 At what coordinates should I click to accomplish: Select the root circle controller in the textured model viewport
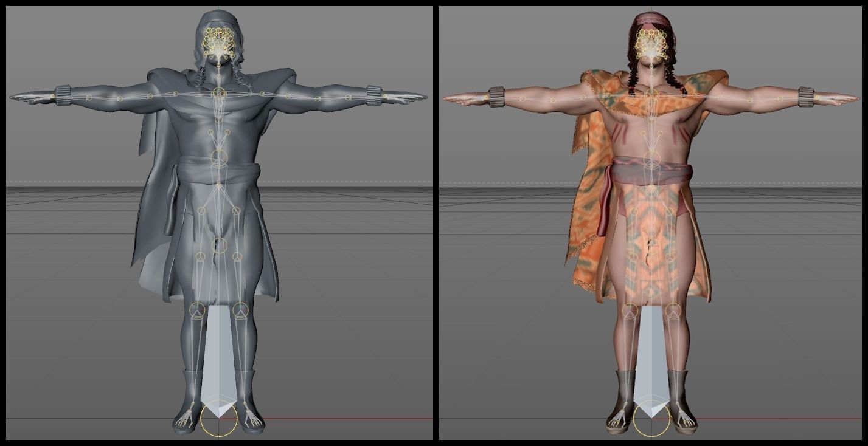[x=651, y=419]
